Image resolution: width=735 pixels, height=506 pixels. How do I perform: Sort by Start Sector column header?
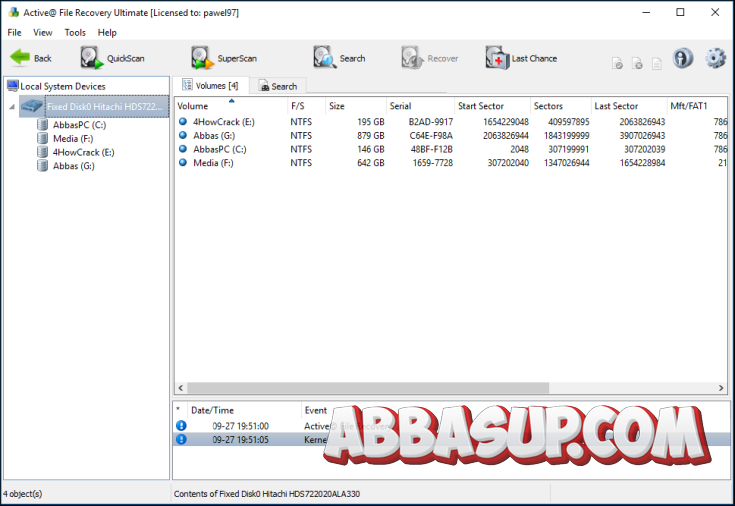point(492,106)
